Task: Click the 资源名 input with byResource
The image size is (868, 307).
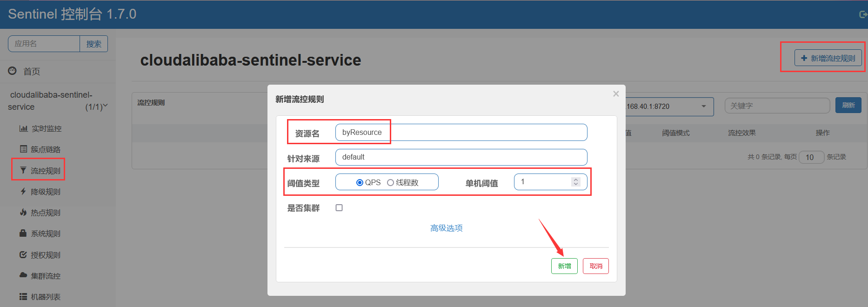Action: pos(461,132)
